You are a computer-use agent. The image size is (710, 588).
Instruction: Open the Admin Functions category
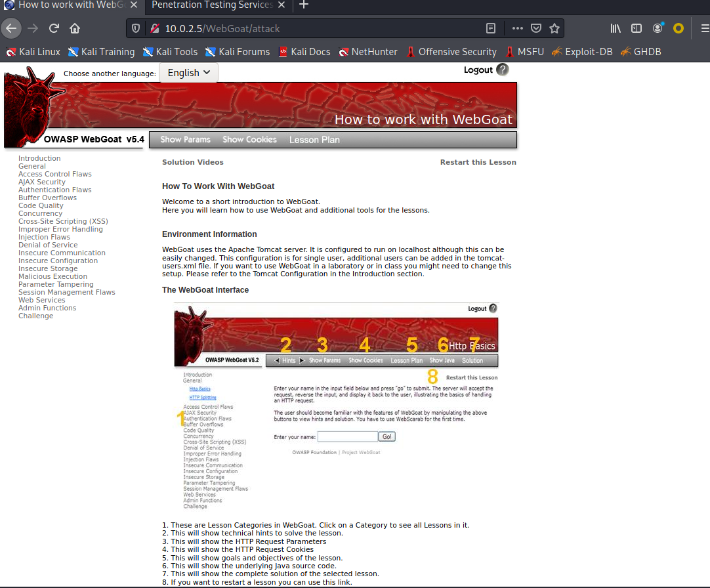tap(47, 308)
